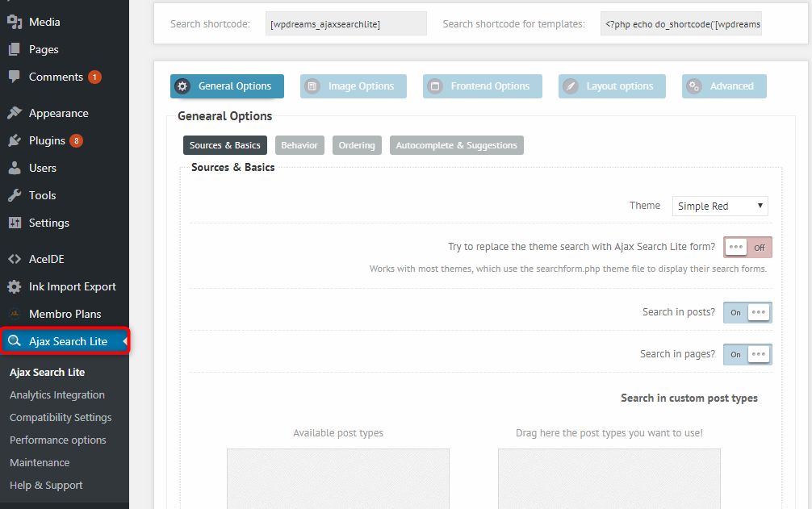Click the Ink Import Export gear icon
This screenshot has height=509, width=812.
[15, 286]
